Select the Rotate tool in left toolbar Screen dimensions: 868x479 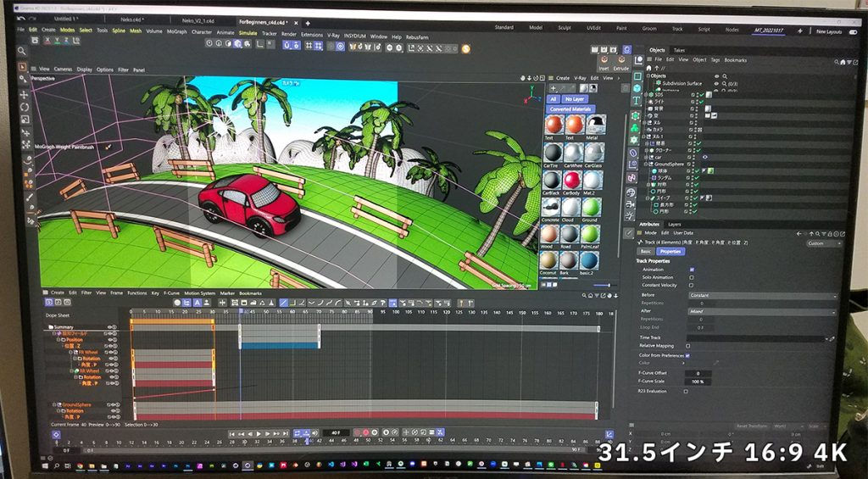[x=23, y=108]
